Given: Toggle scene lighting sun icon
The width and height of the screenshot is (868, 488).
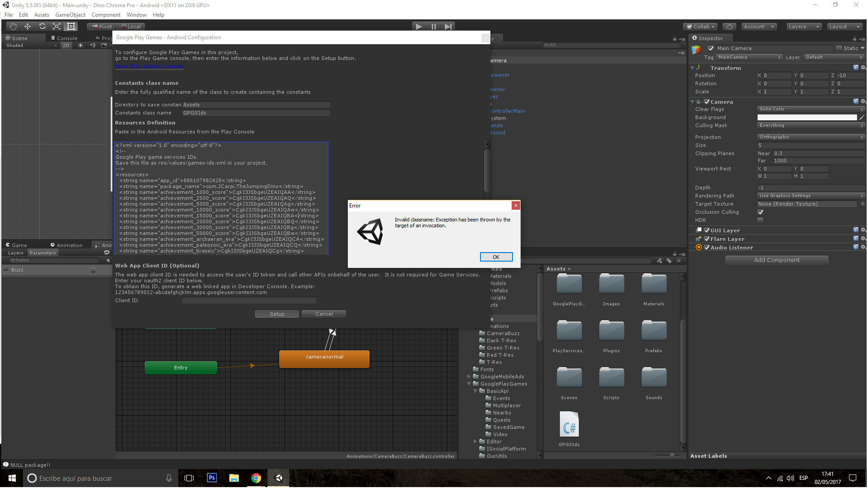Looking at the screenshot, I should (x=80, y=46).
